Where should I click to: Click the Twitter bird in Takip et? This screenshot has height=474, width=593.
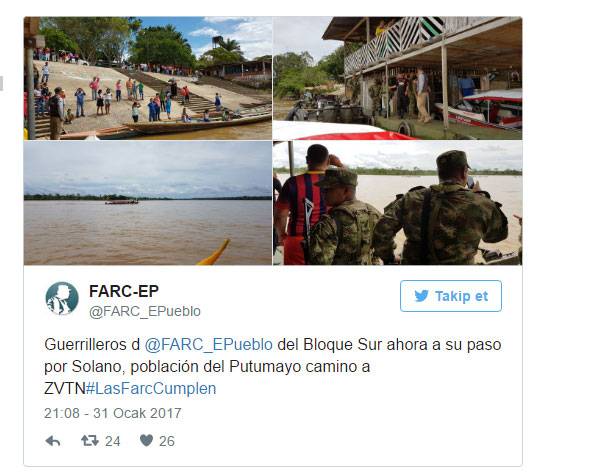point(421,296)
